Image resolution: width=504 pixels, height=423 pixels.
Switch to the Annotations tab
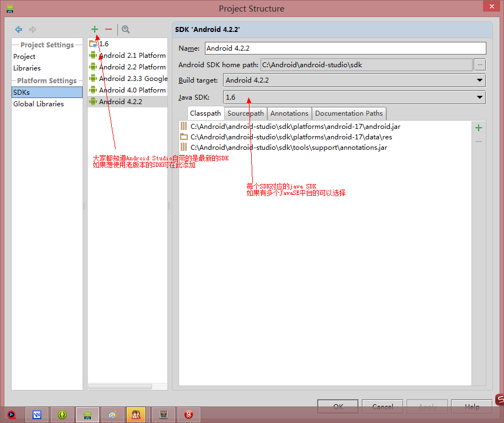[289, 113]
